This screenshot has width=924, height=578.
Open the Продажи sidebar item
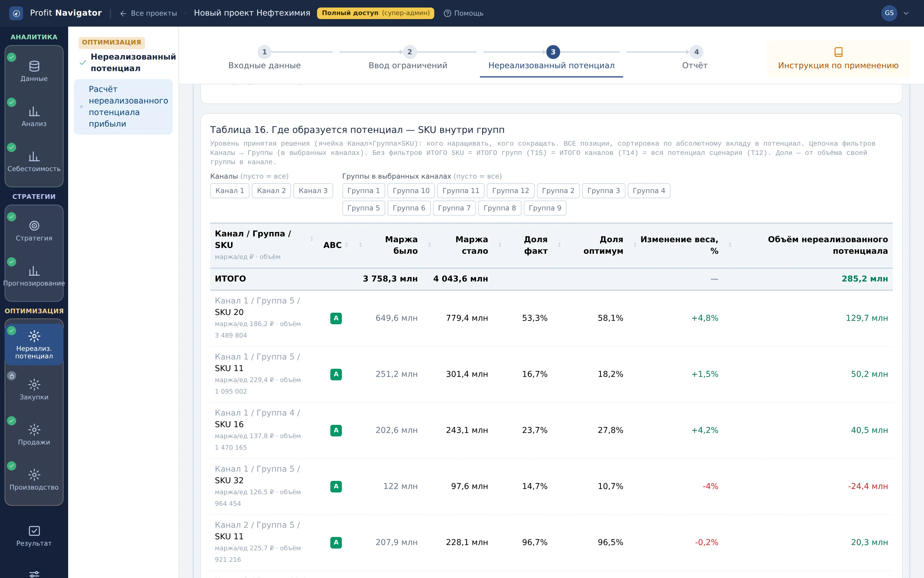(x=34, y=435)
